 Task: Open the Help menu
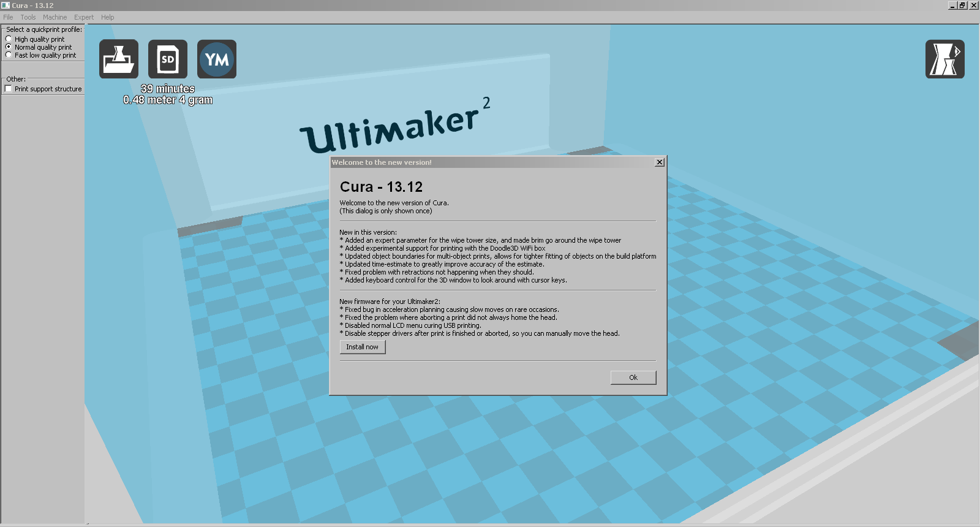point(108,17)
